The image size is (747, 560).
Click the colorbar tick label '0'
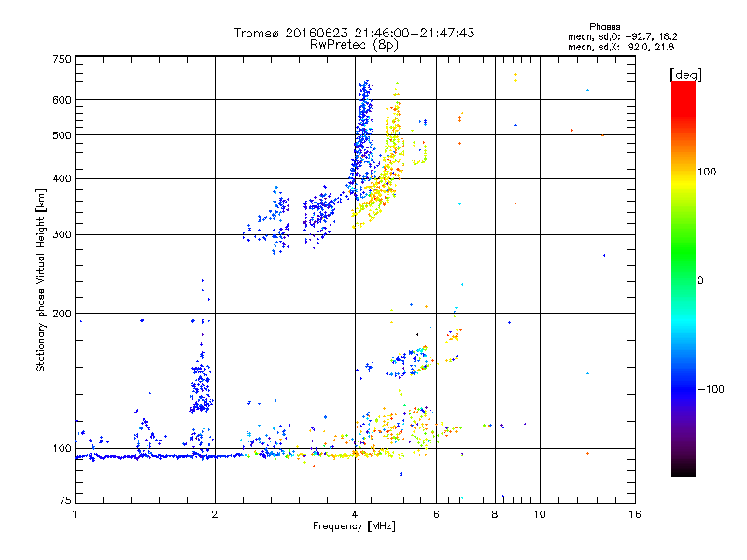click(700, 281)
